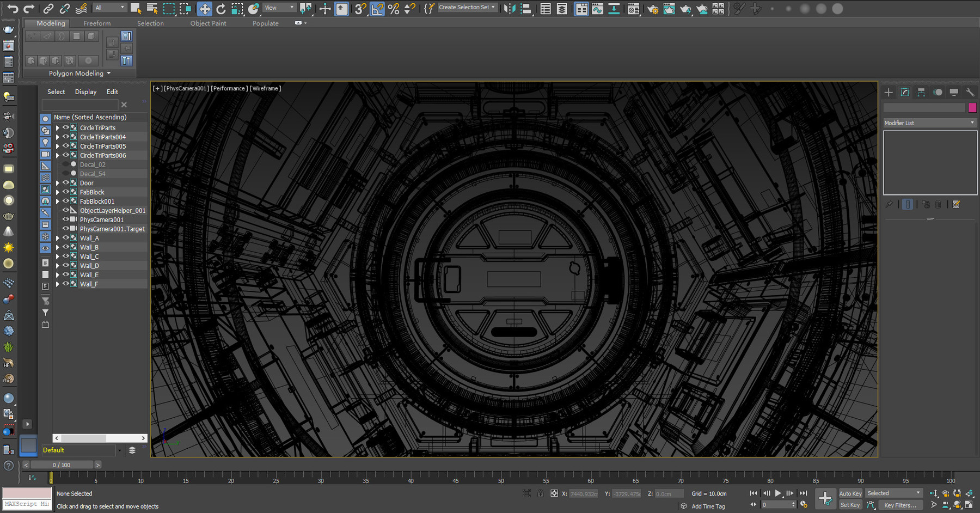Expand the FabBlock001 tree item
980x513 pixels.
pos(58,201)
